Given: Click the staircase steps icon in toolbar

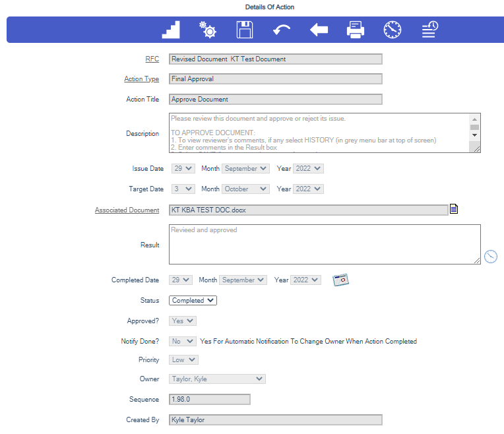Looking at the screenshot, I should click(x=171, y=30).
